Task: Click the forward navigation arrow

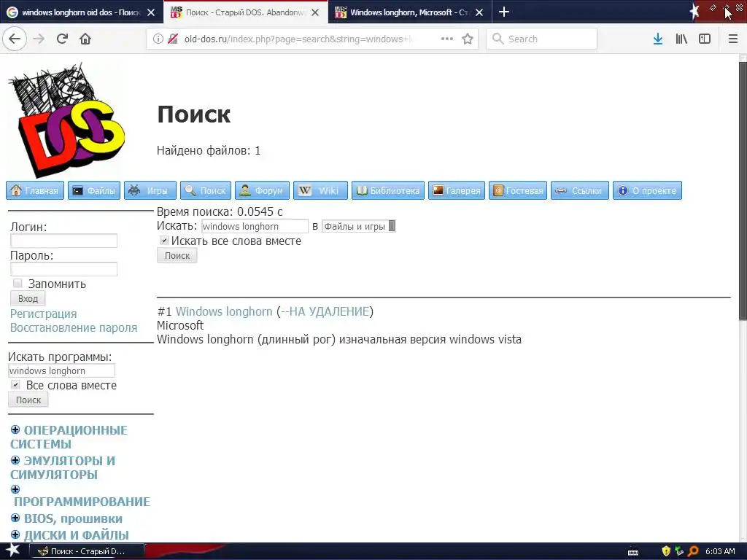Action: (39, 39)
